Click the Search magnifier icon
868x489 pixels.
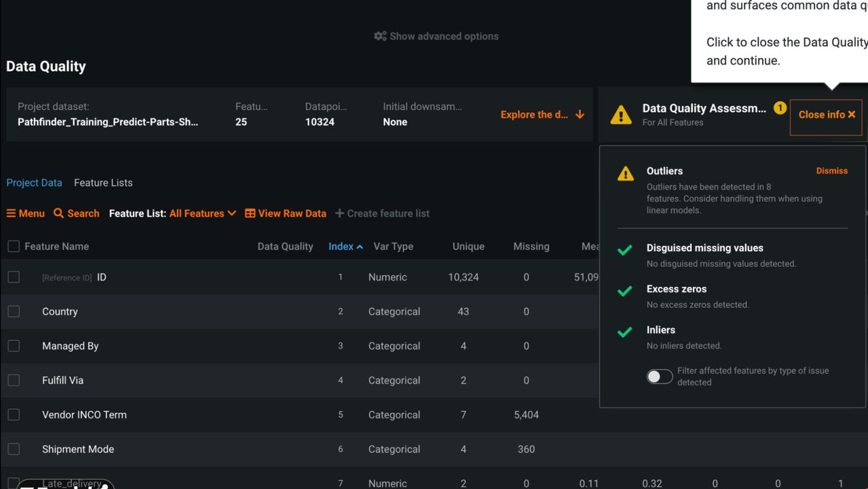[x=60, y=213]
